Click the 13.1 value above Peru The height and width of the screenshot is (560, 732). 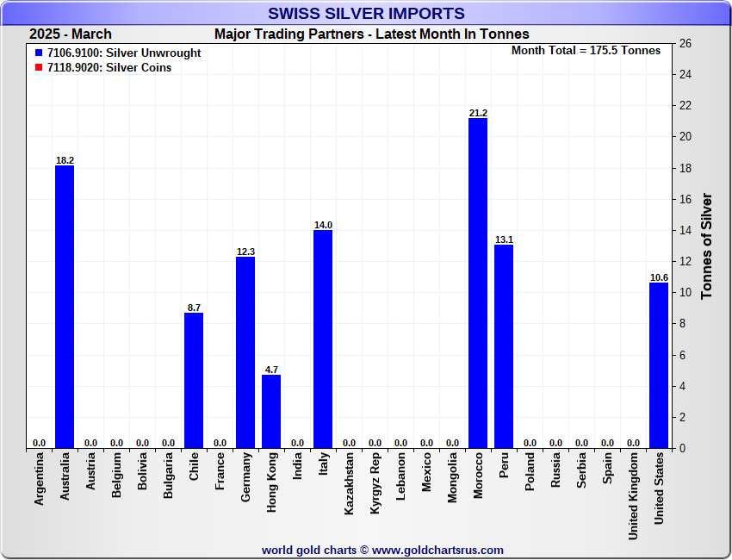point(504,240)
